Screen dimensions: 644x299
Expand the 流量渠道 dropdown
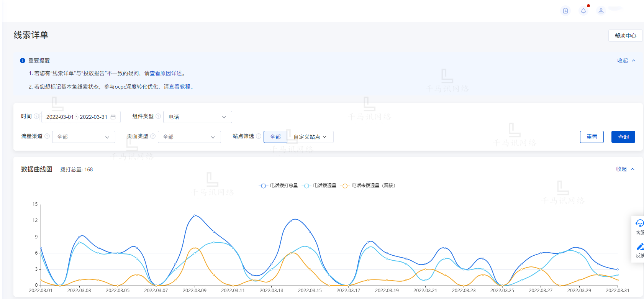[x=84, y=137]
